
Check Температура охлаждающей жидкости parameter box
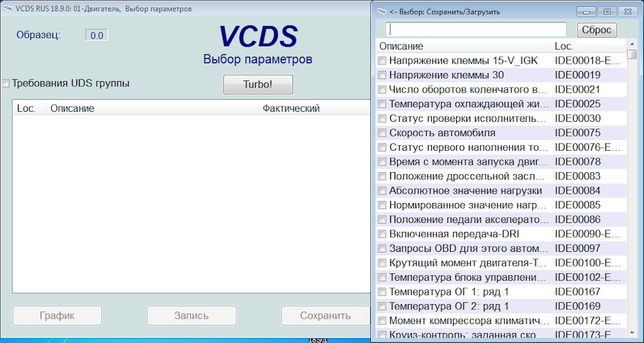click(x=382, y=104)
